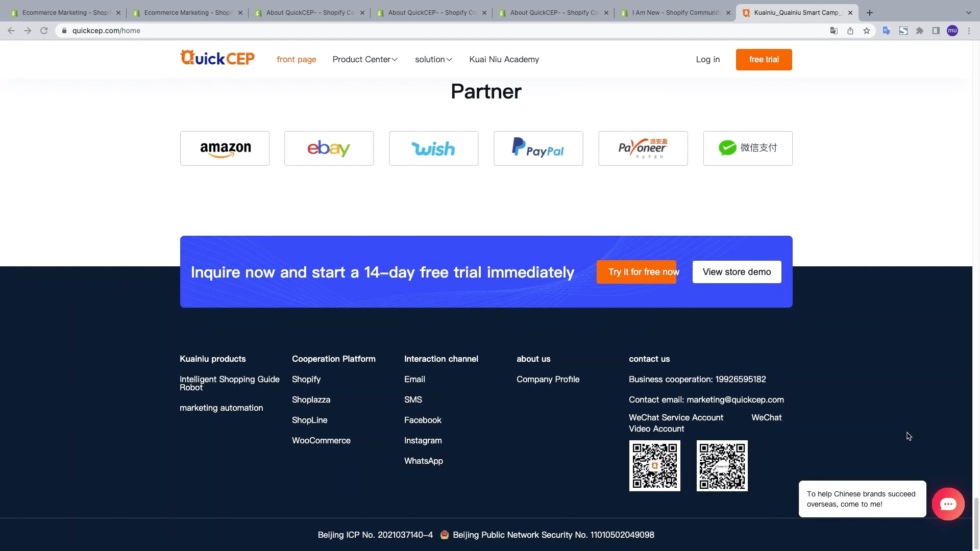
Task: Open the share page icon
Action: pyautogui.click(x=850, y=31)
